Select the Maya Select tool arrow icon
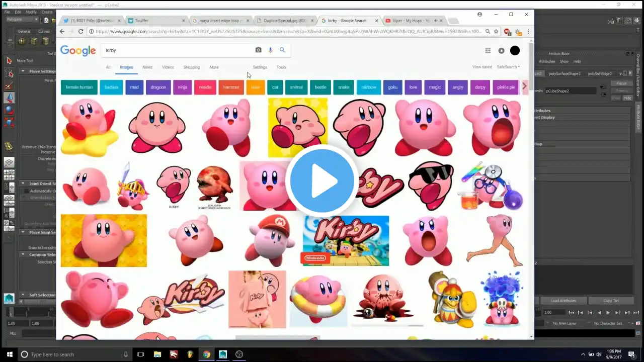Viewport: 644px width, 362px height. [9, 61]
